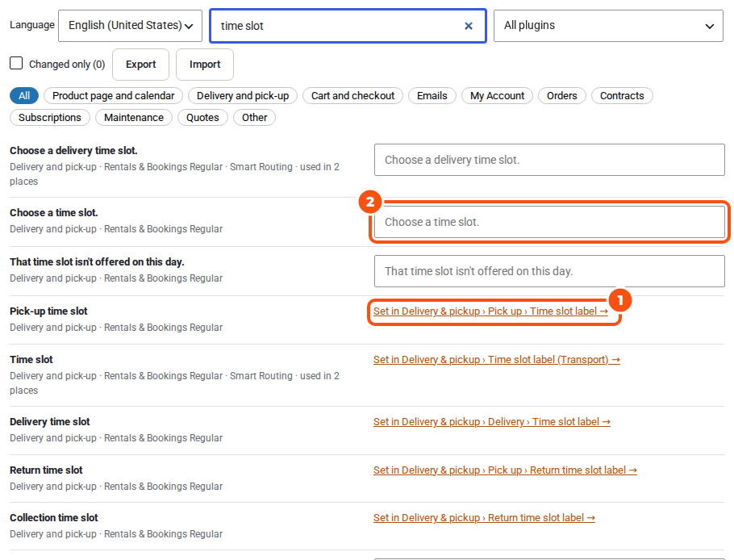
Task: Clear the search field with the X icon
Action: (x=468, y=26)
